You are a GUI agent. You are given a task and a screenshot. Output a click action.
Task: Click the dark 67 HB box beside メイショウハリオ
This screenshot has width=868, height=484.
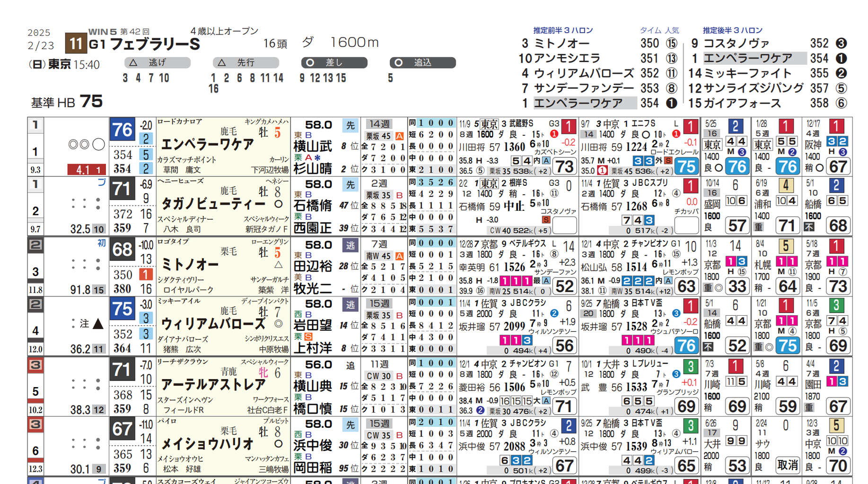pyautogui.click(x=122, y=429)
